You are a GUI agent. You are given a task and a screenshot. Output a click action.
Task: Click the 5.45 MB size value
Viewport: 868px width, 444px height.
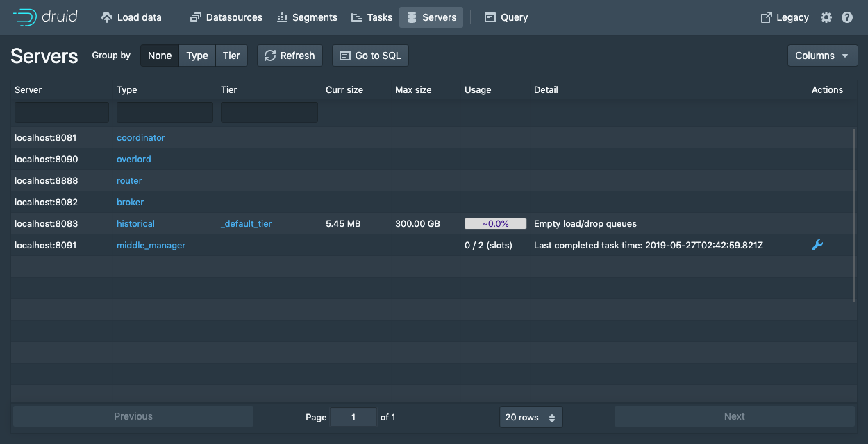click(x=343, y=223)
